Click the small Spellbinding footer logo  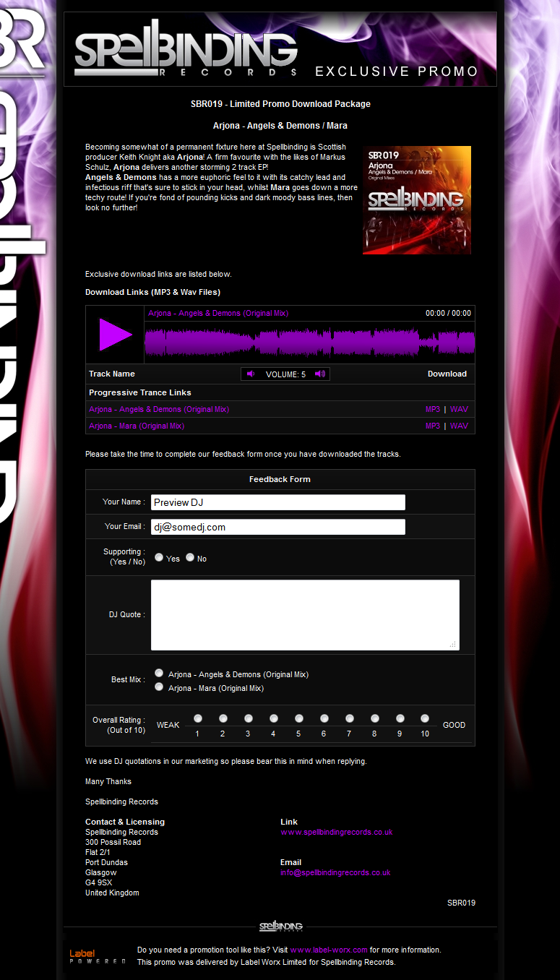click(281, 927)
